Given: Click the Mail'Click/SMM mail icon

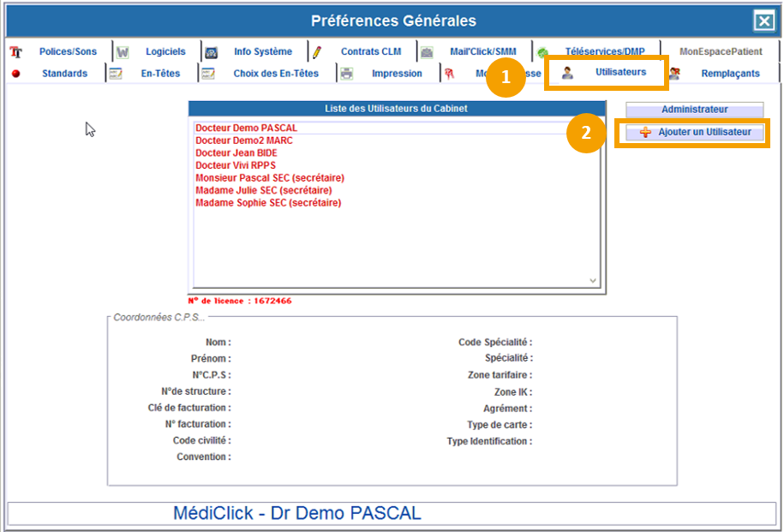Looking at the screenshot, I should pos(427,52).
